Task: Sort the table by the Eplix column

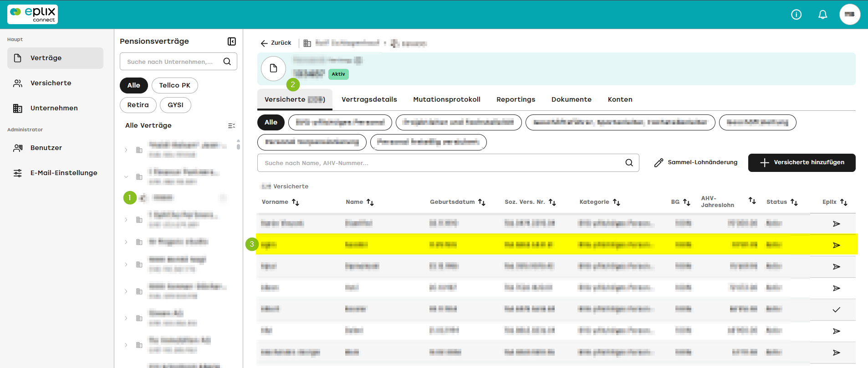Action: click(x=844, y=202)
